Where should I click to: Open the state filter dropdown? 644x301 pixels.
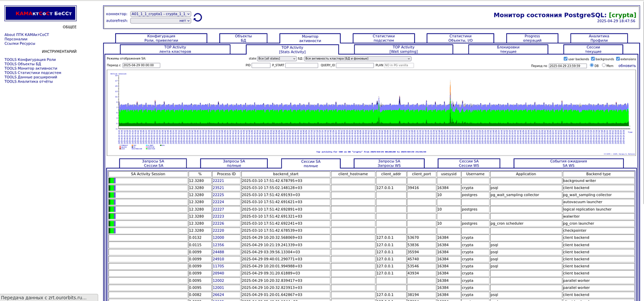pyautogui.click(x=276, y=59)
